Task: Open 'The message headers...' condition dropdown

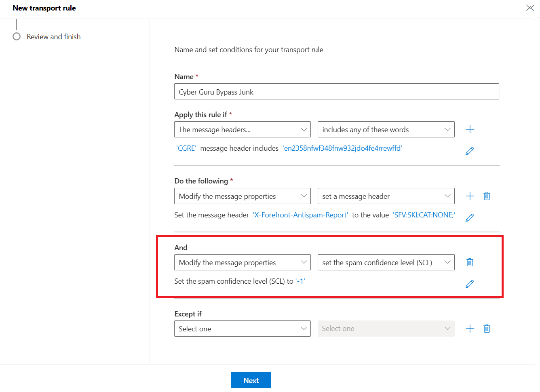Action: pos(243,129)
